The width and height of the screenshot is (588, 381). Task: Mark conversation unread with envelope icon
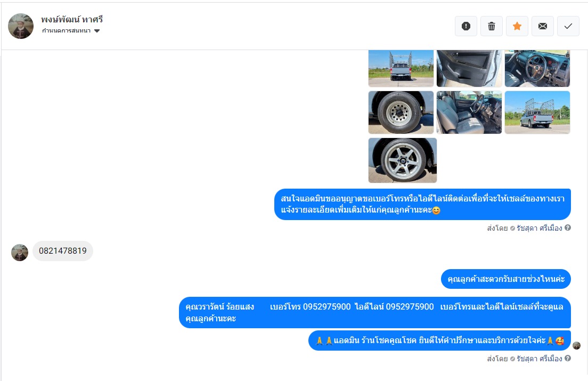pyautogui.click(x=543, y=26)
